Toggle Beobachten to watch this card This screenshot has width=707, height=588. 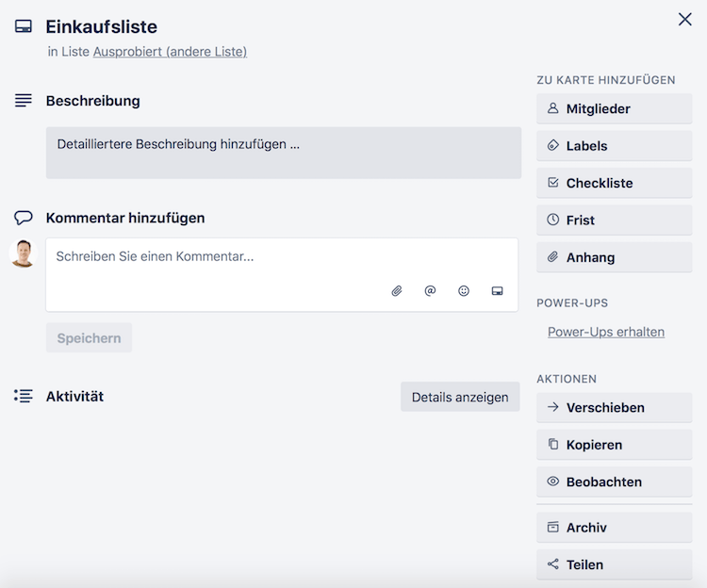coord(614,482)
